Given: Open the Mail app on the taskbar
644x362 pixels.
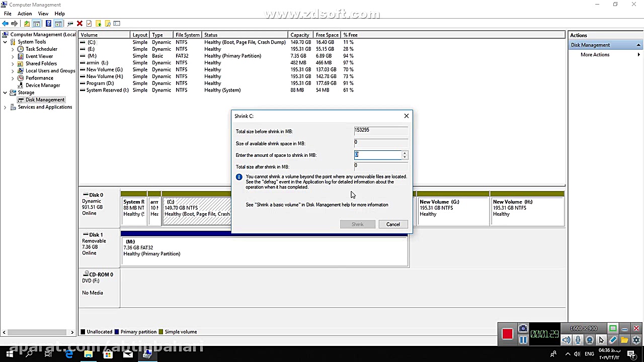Looking at the screenshot, I should (x=128, y=354).
